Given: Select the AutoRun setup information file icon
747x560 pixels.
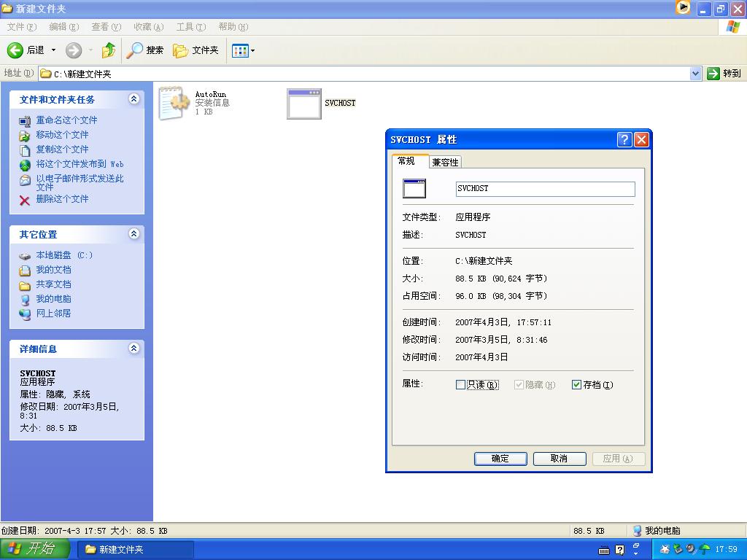Looking at the screenshot, I should coord(174,102).
